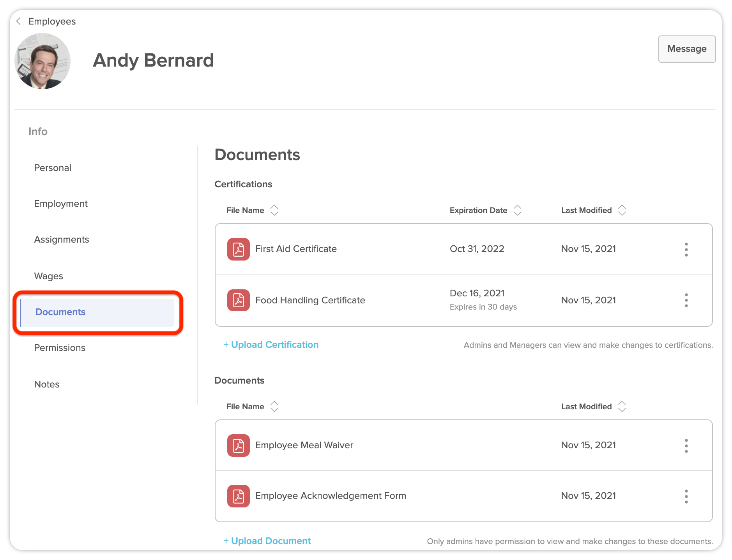The image size is (732, 560).
Task: Click the Certifications section heading
Action: 243,184
